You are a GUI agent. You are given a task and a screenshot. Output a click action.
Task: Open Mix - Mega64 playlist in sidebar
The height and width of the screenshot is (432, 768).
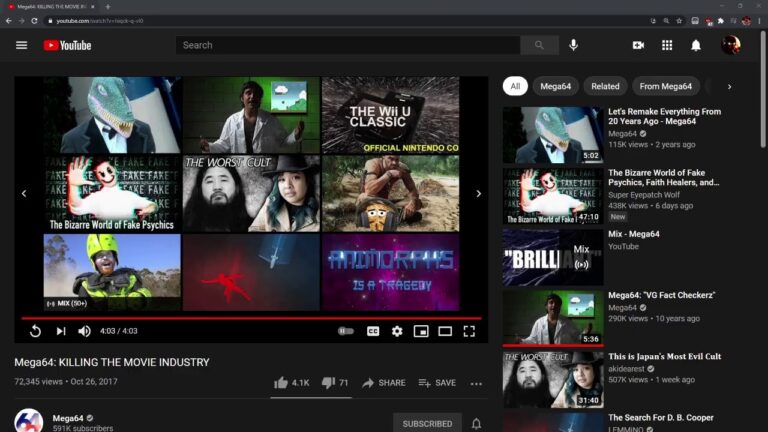coord(634,234)
